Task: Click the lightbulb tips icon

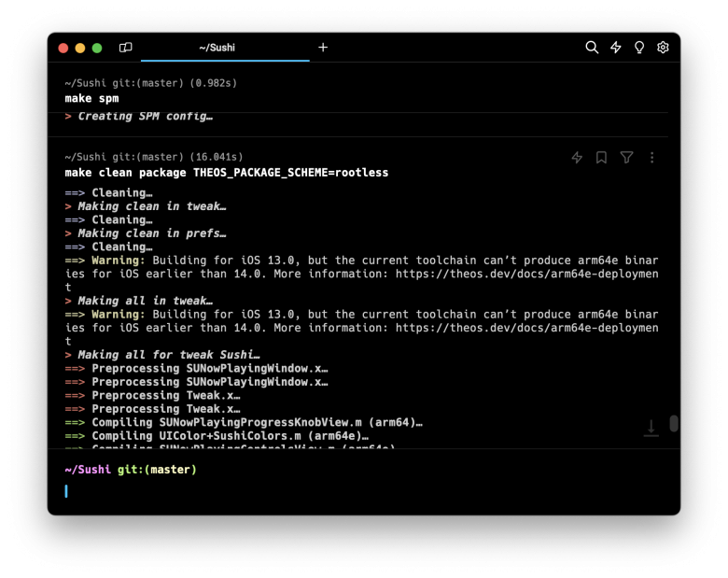Action: 639,48
